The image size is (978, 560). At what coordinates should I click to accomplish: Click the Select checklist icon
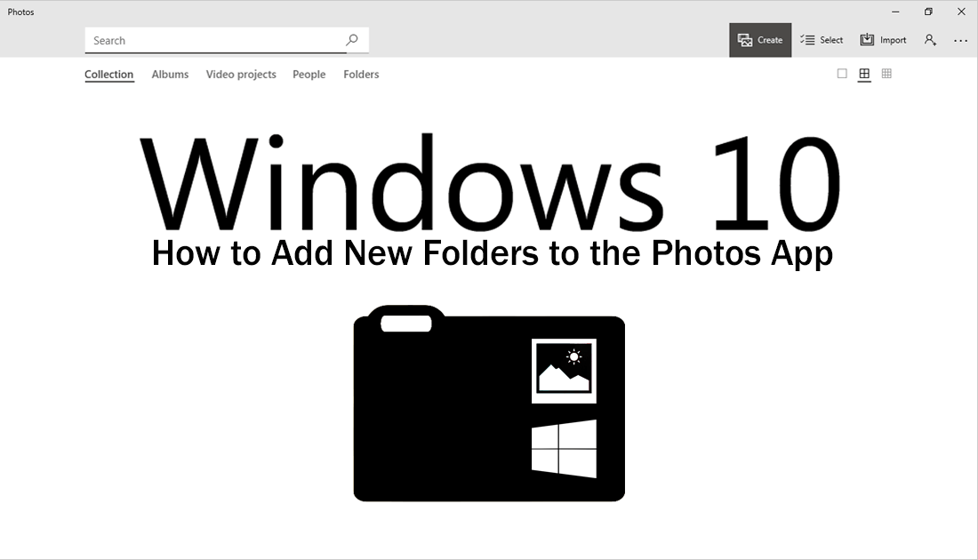point(807,40)
